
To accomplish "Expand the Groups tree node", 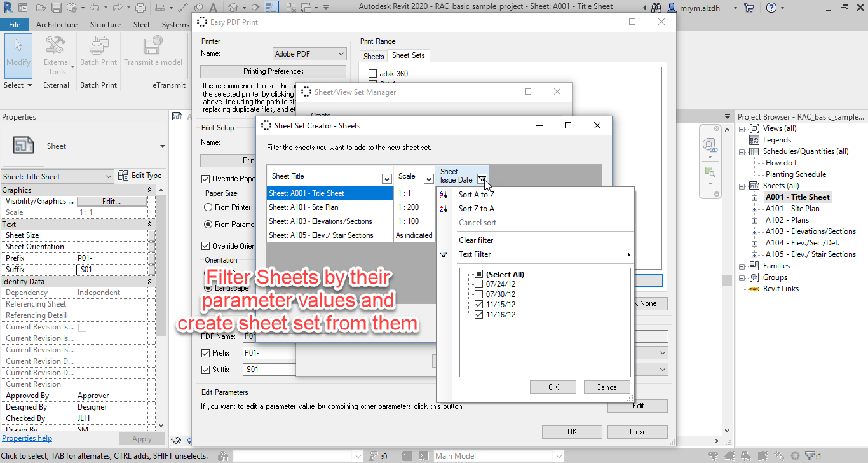I will pyautogui.click(x=742, y=277).
